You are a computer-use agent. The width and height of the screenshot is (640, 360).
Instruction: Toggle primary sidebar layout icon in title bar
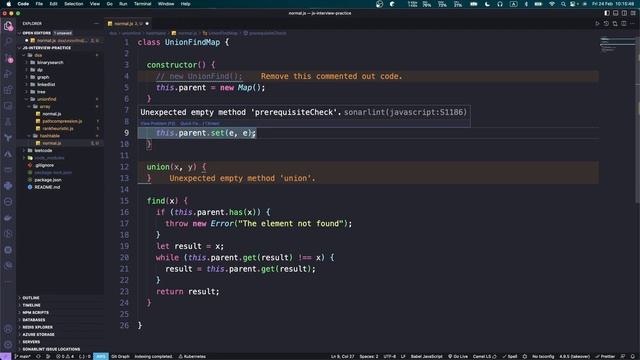(607, 13)
